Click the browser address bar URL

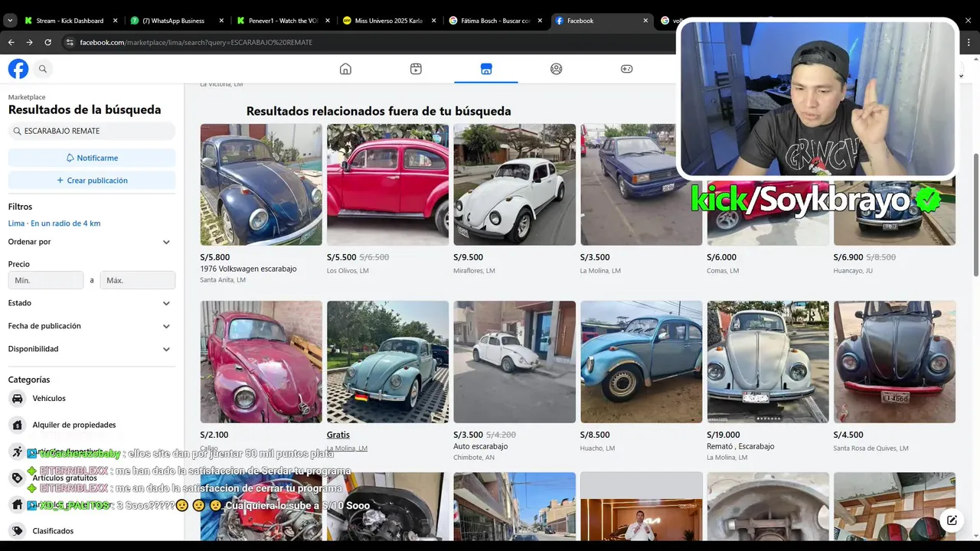196,42
